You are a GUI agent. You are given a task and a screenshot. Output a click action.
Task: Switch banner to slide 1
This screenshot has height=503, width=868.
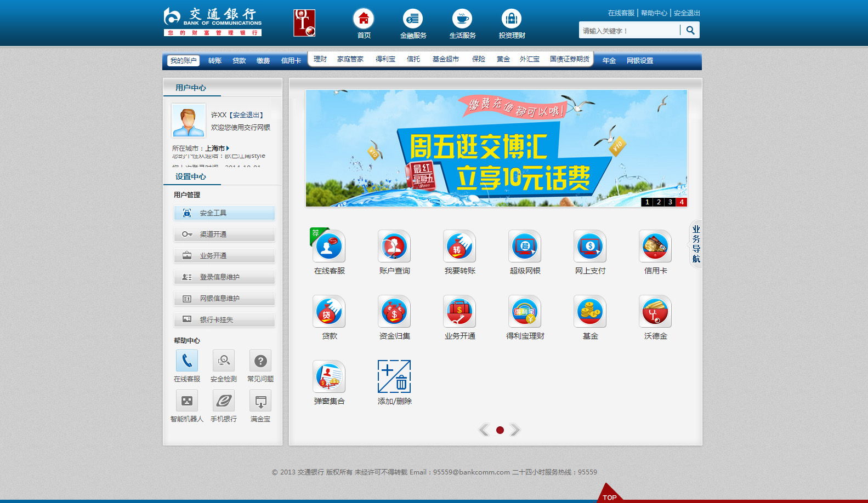tap(647, 202)
